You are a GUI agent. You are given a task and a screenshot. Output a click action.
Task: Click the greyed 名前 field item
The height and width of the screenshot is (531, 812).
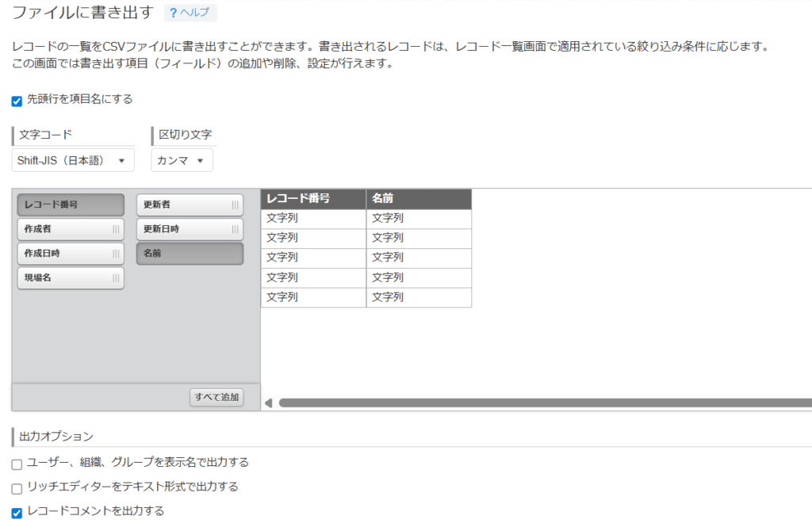190,254
